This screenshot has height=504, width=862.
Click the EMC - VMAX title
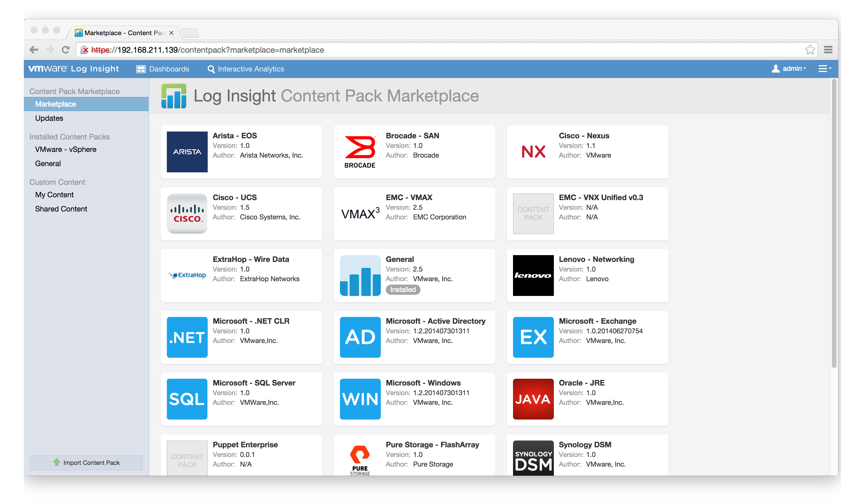(x=409, y=198)
